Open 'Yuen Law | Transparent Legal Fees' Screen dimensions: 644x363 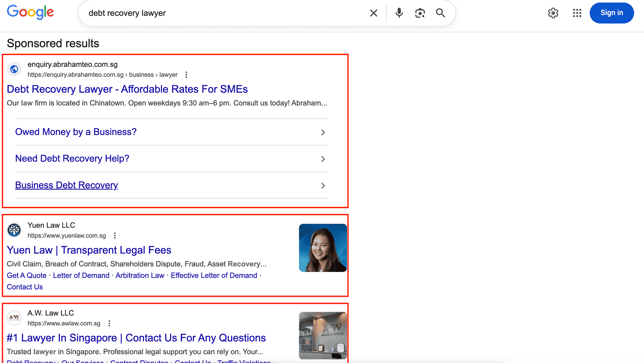tap(89, 250)
